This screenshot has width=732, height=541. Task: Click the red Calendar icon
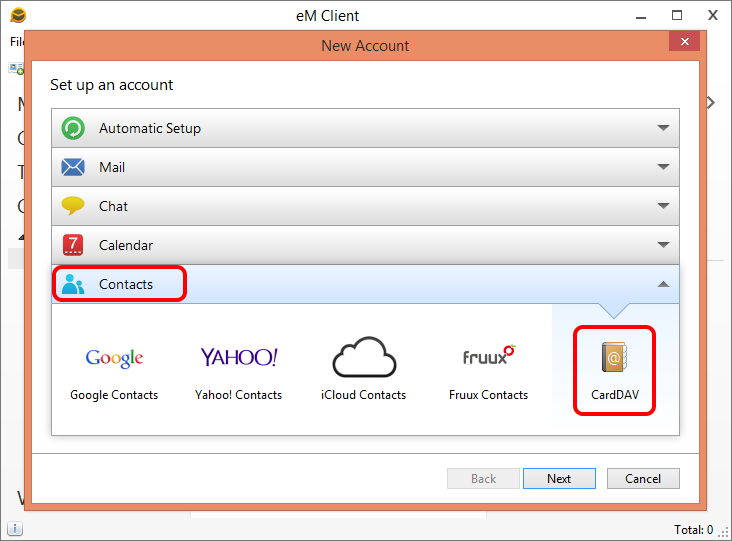coord(73,245)
